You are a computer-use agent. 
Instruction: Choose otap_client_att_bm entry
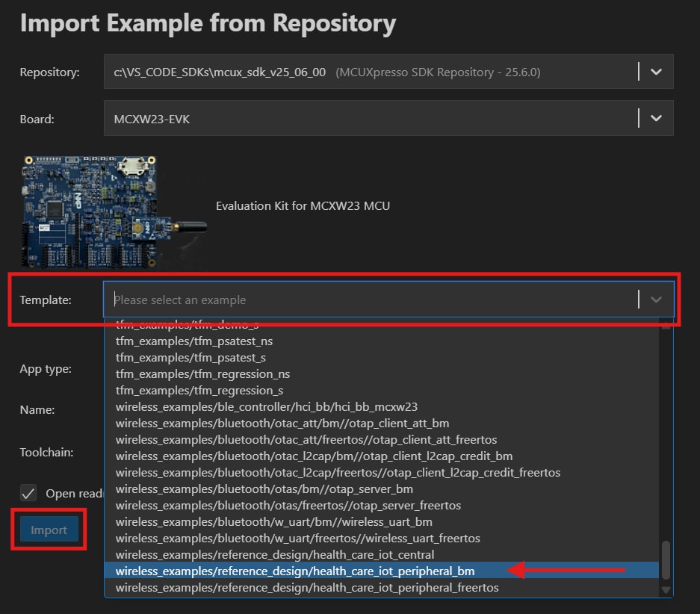pyautogui.click(x=282, y=424)
